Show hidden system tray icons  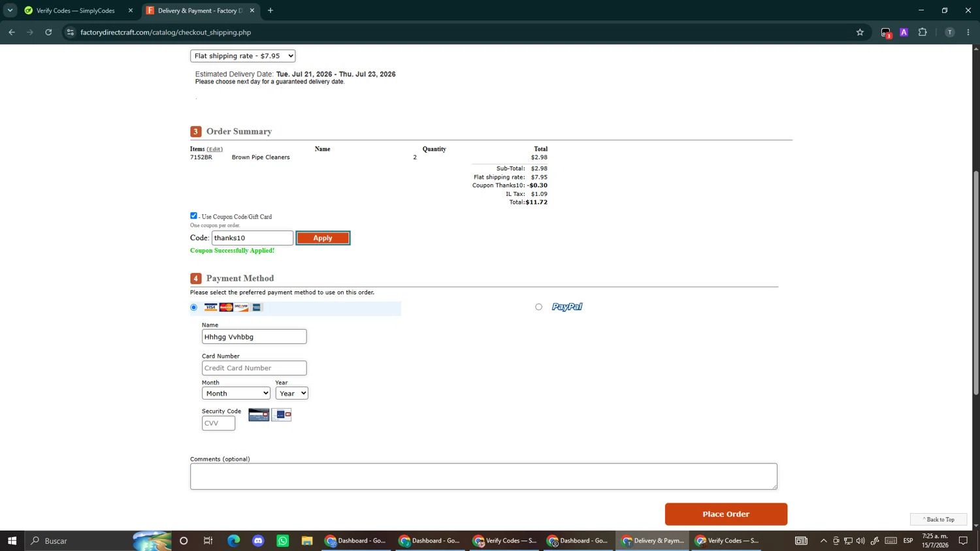tap(823, 541)
